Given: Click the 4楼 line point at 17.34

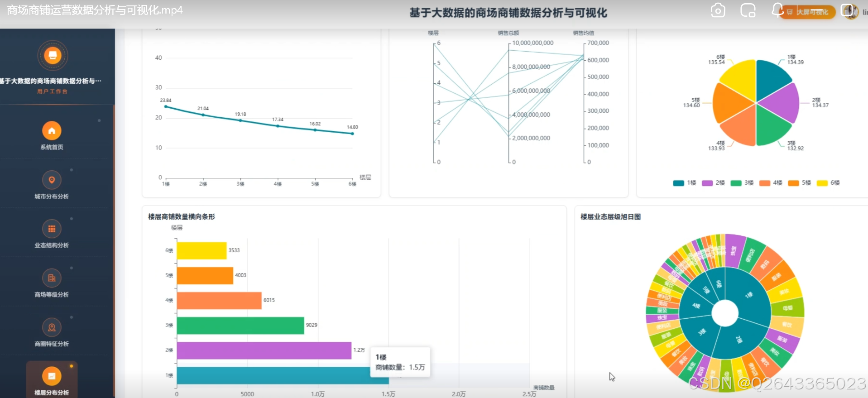Looking at the screenshot, I should 278,126.
